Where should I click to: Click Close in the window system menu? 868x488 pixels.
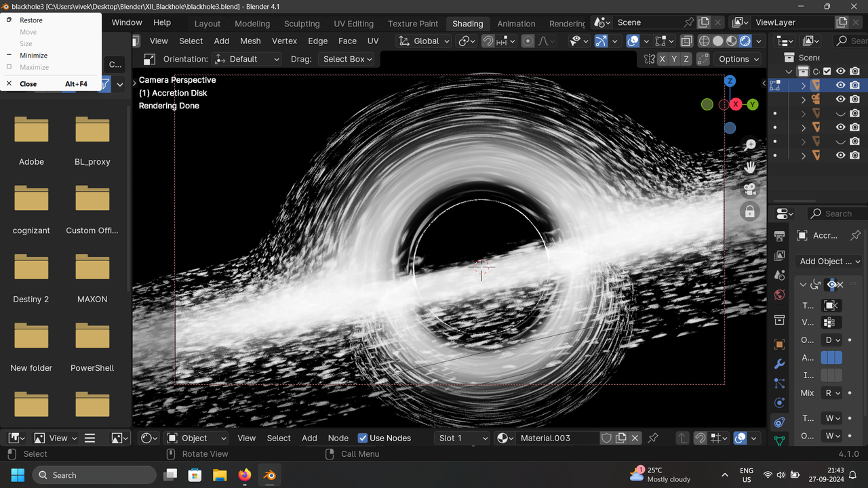point(28,84)
